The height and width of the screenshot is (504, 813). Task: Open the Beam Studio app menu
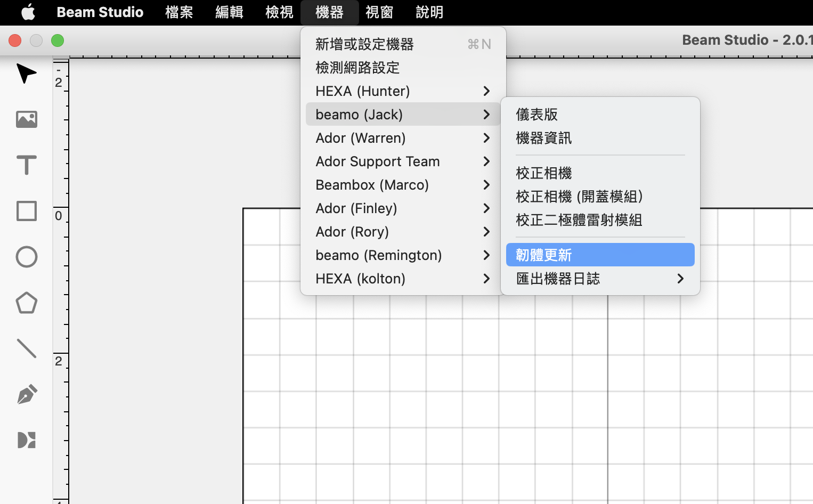pos(100,12)
